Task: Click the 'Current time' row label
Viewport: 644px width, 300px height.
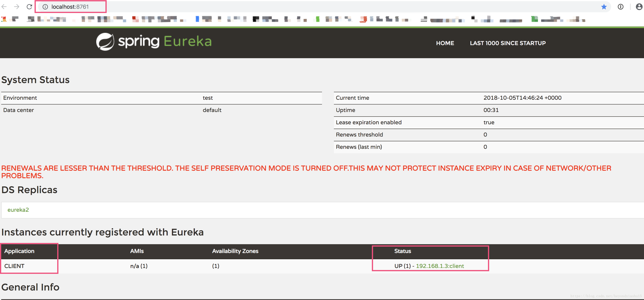Action: coord(352,98)
